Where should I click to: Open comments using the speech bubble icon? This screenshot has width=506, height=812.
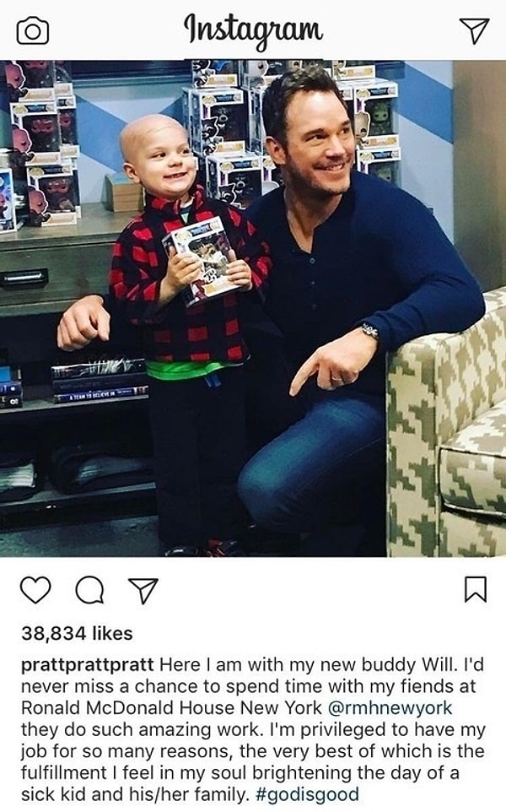89,590
